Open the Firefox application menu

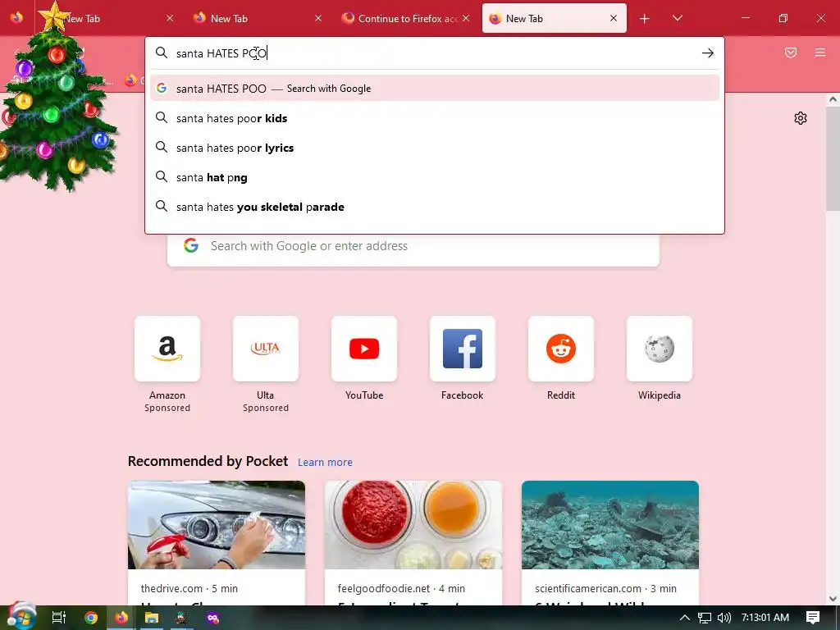point(820,52)
